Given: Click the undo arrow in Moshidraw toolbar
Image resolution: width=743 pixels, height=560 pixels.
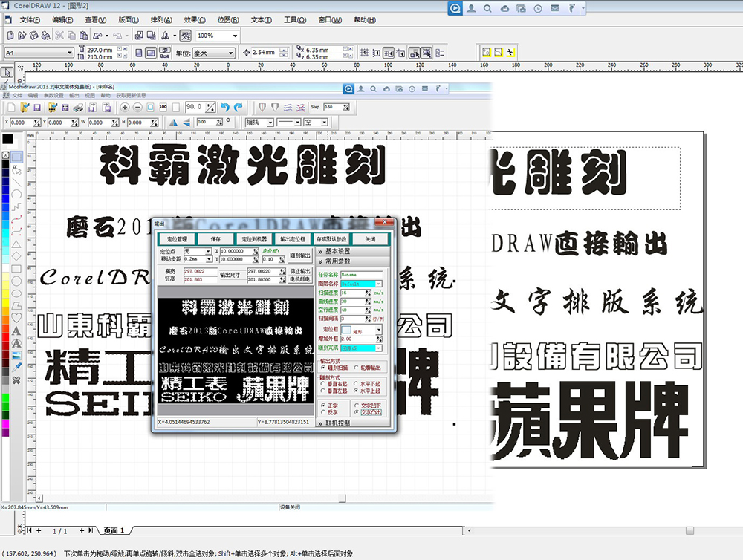Looking at the screenshot, I should (x=224, y=108).
